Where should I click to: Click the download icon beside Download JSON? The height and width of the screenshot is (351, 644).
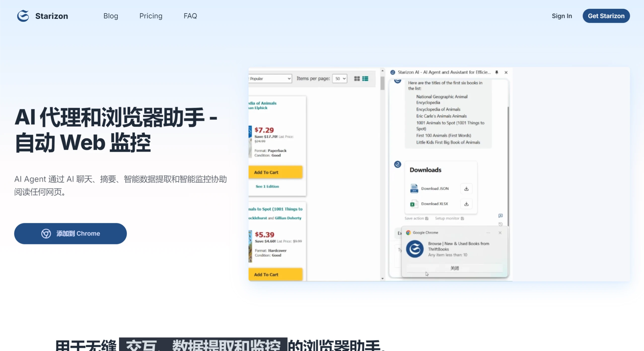click(466, 188)
